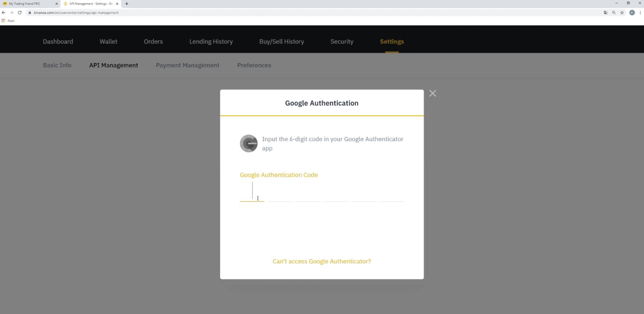
Task: Click the "Google Authentication Code" label
Action: click(279, 175)
